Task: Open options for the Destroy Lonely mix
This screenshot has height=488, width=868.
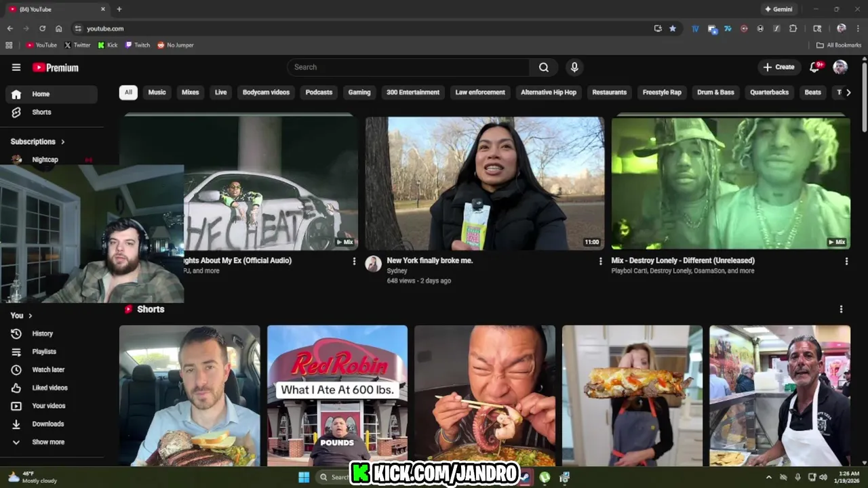Action: click(846, 261)
